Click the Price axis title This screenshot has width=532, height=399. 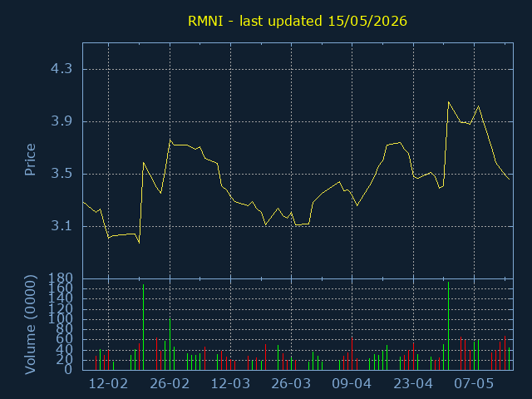click(x=30, y=160)
